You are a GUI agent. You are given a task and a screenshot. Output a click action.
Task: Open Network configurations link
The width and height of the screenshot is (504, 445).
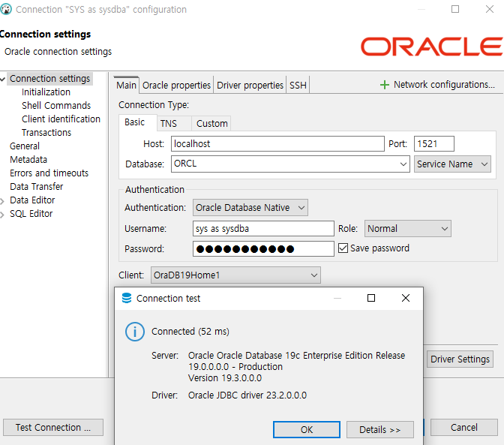444,85
